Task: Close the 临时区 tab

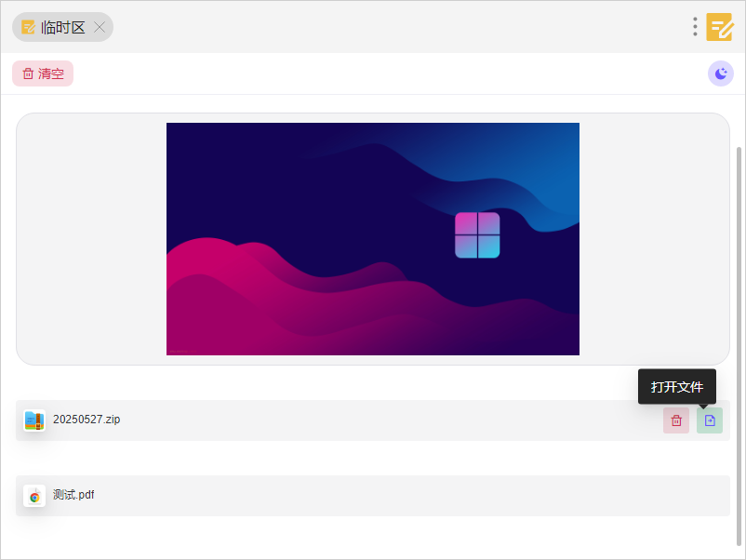Action: 100,27
